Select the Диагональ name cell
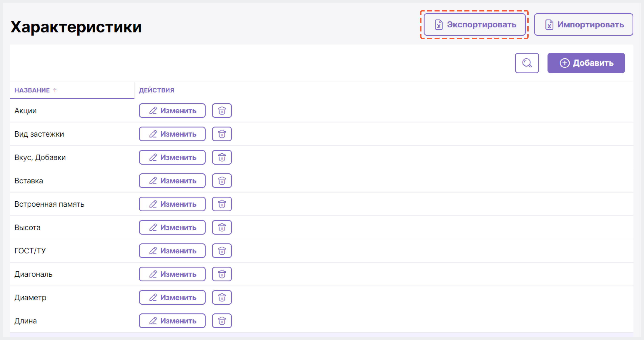This screenshot has height=340, width=644. (72, 274)
